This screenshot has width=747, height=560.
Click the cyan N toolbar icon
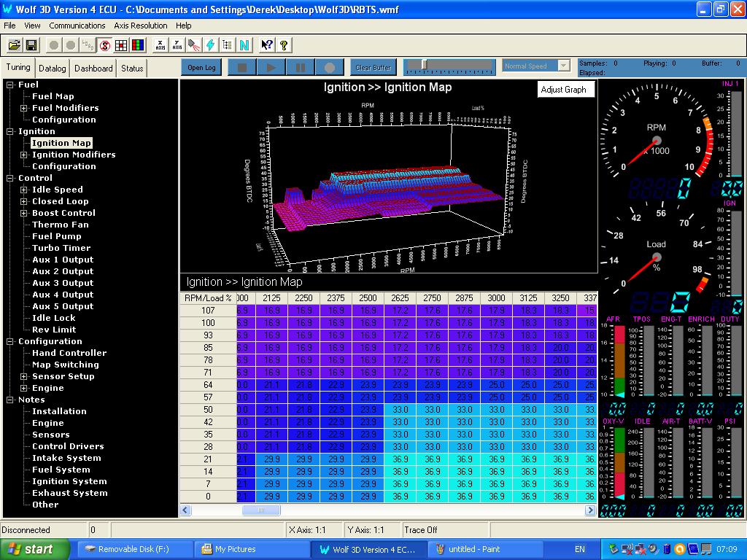point(244,45)
